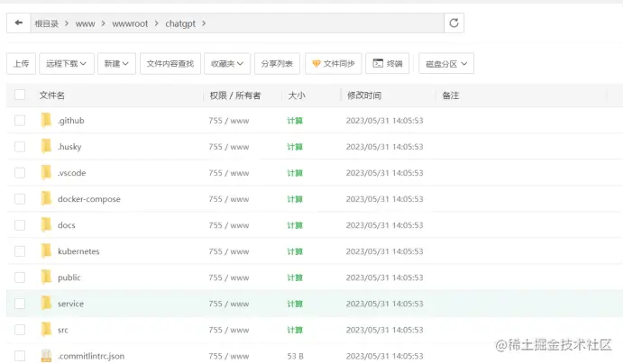
Task: Click the 文件同步 file sync button
Action: (x=333, y=64)
